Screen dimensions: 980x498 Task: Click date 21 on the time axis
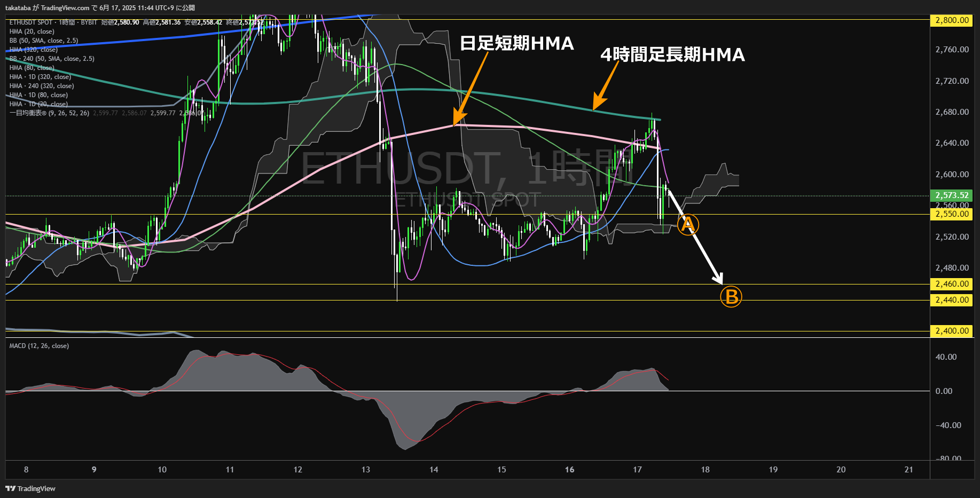(x=908, y=470)
